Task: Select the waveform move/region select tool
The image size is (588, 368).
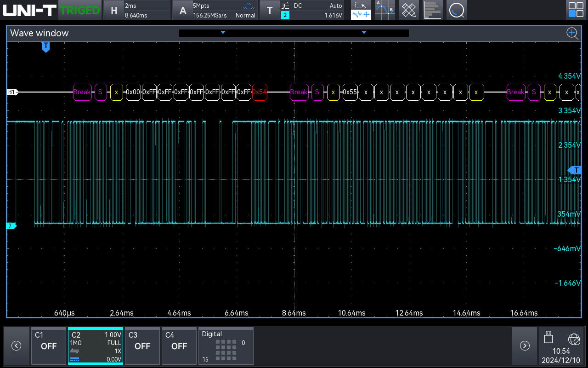Action: tap(361, 10)
